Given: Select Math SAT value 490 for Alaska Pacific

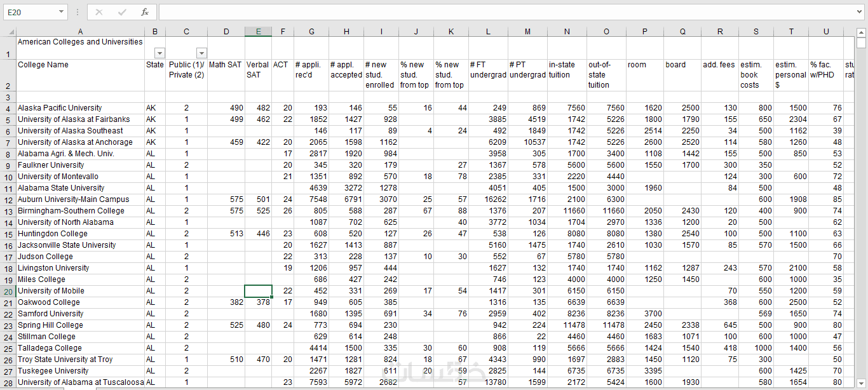Looking at the screenshot, I should [226, 108].
